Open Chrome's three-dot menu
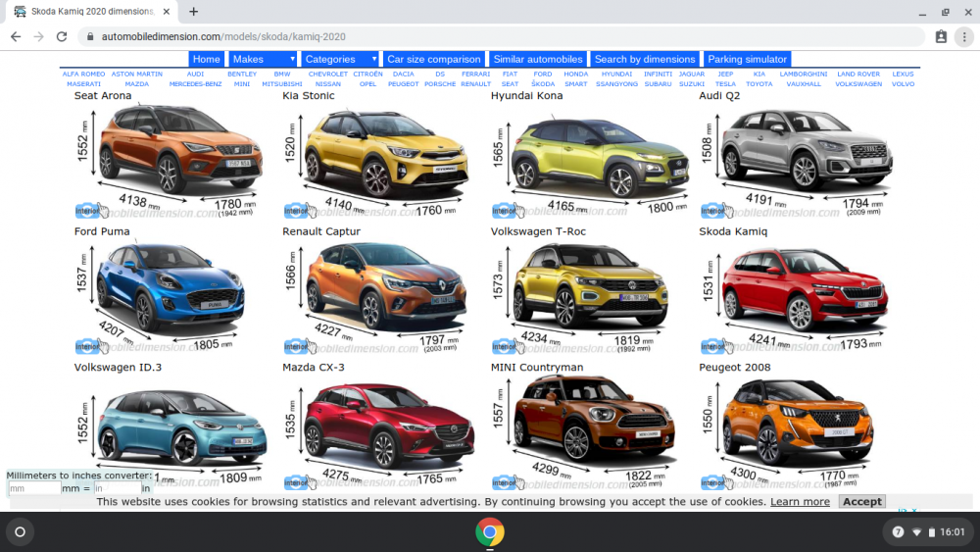This screenshot has height=552, width=980. [x=964, y=37]
